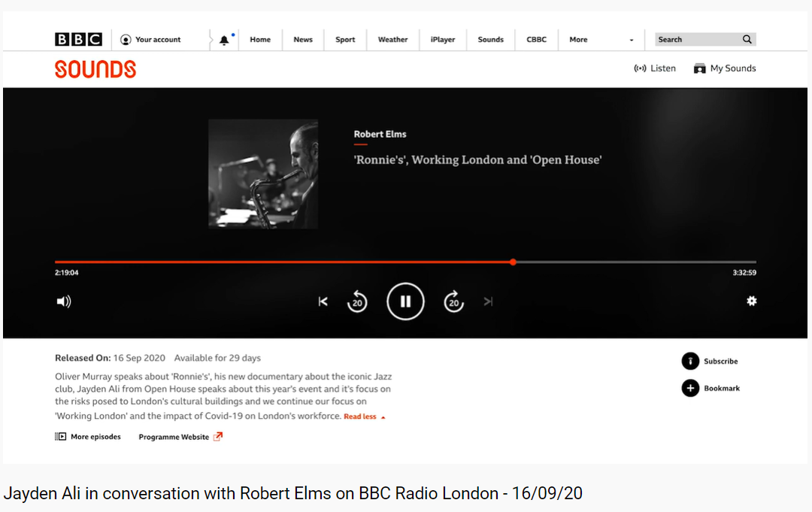
Task: Skip forward 20 seconds
Action: pyautogui.click(x=453, y=301)
